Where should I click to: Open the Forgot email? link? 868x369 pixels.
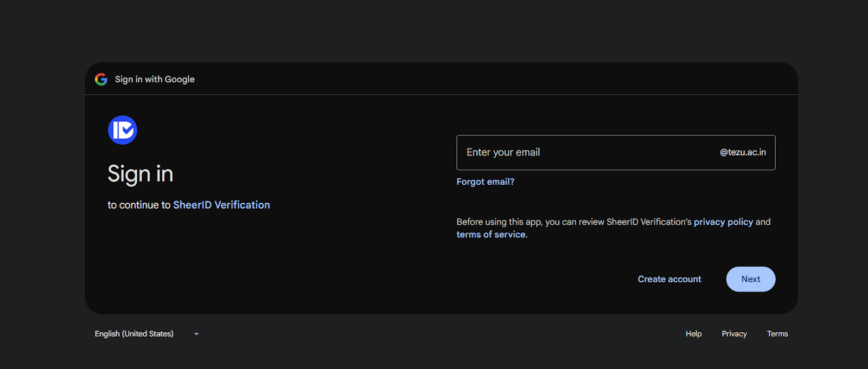485,182
